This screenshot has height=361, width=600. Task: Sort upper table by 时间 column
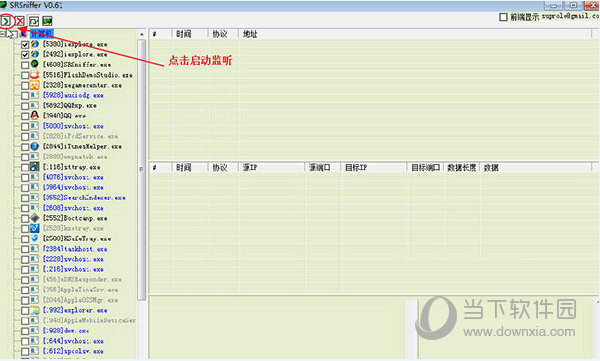[x=190, y=34]
